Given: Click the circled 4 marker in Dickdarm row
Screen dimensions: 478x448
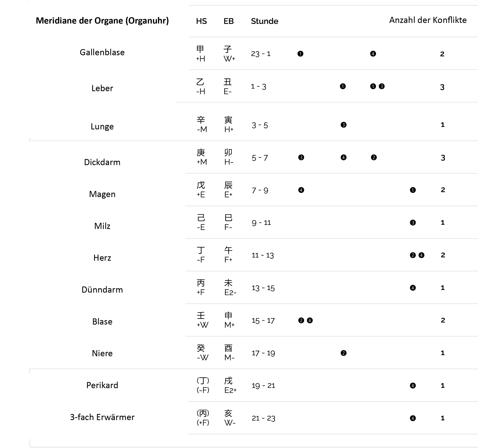Looking at the screenshot, I should coord(344,157).
